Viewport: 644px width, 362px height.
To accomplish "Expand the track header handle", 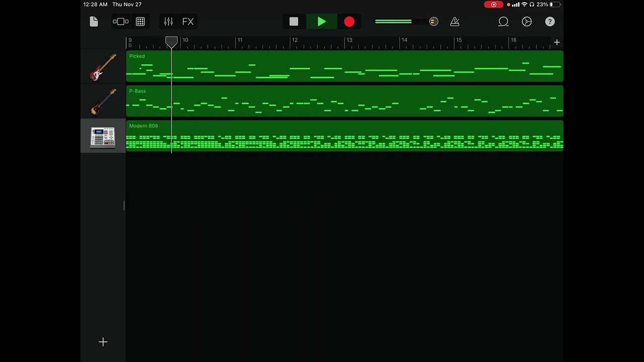I will (x=124, y=205).
